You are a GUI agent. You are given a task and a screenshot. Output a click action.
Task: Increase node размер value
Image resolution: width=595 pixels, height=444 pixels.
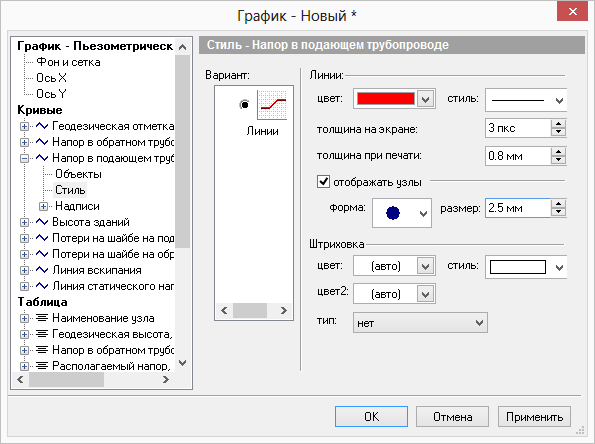[558, 204]
